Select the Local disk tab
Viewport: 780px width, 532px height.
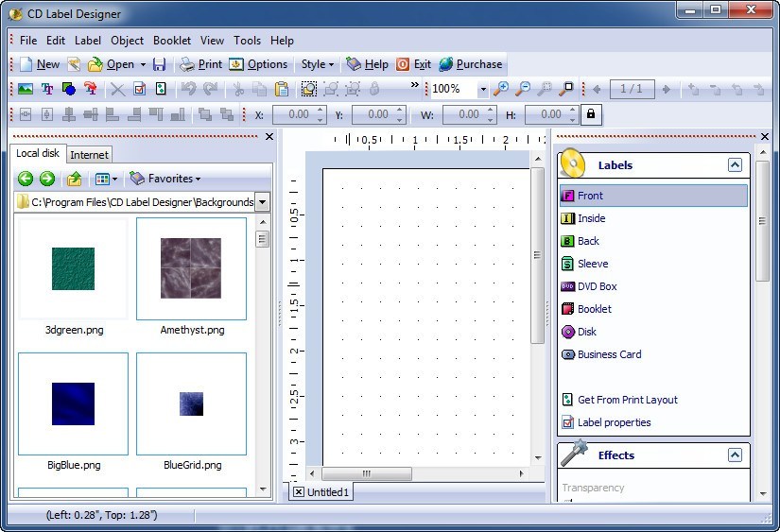38,153
